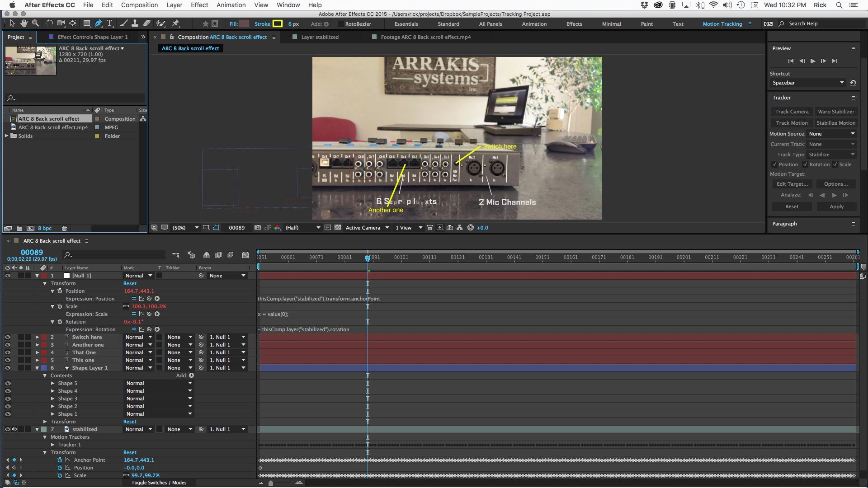Toggle Frame Blending for the timeline
Screen dimensions: 868x488
(218, 255)
